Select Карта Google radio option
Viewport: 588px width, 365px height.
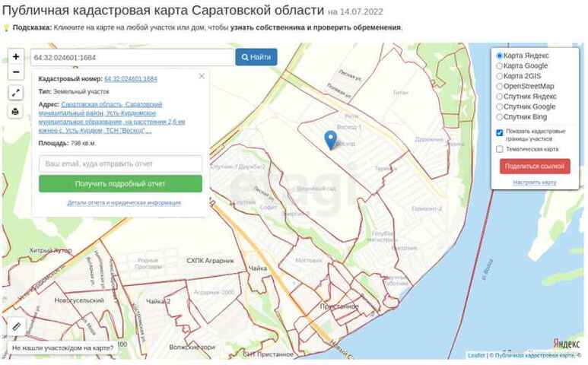tap(499, 66)
